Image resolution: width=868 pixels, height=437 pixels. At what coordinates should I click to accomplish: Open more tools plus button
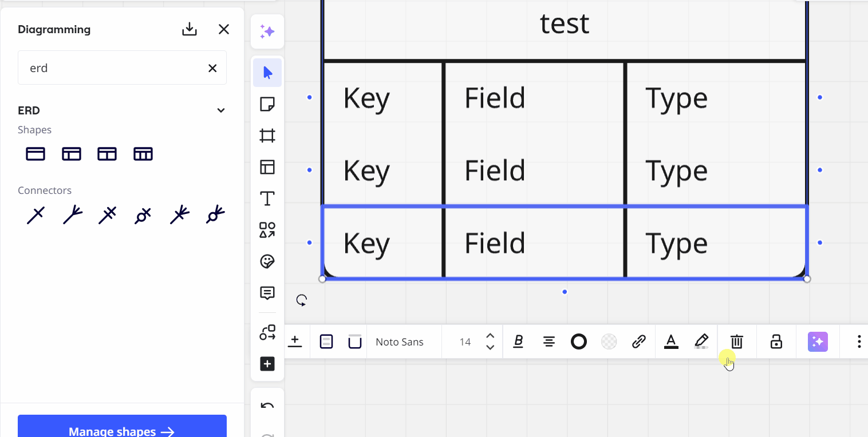pos(267,364)
